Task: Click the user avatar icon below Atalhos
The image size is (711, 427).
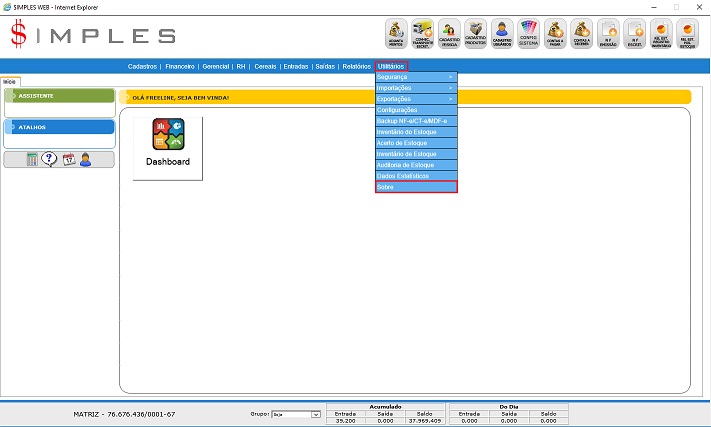Action: 85,160
